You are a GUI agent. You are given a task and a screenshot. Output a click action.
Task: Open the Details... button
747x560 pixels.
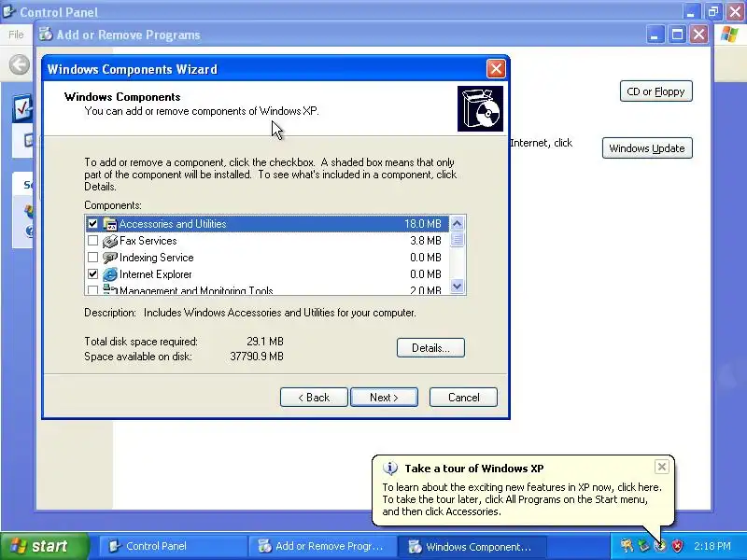coord(430,348)
